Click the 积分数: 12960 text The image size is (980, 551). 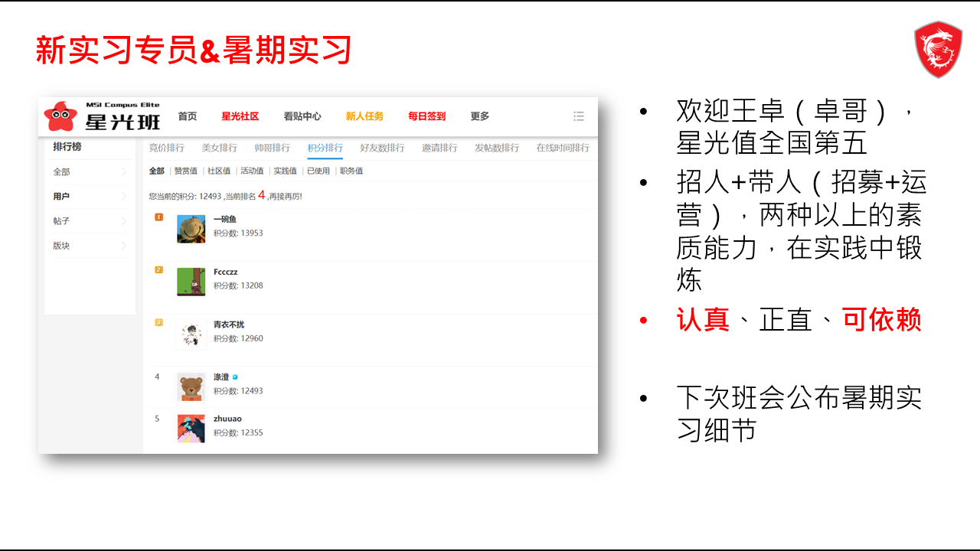238,338
